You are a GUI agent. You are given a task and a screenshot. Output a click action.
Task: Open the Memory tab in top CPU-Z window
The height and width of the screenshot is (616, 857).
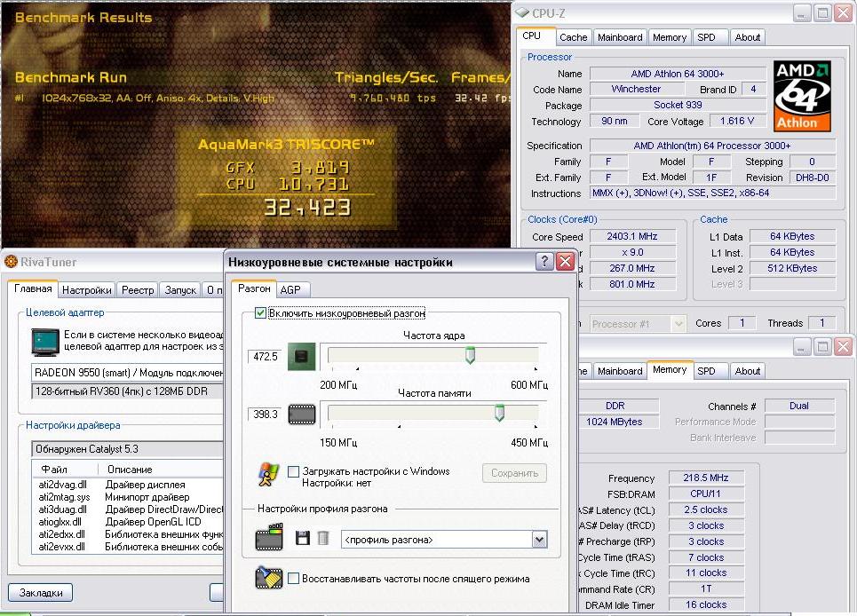(x=670, y=37)
